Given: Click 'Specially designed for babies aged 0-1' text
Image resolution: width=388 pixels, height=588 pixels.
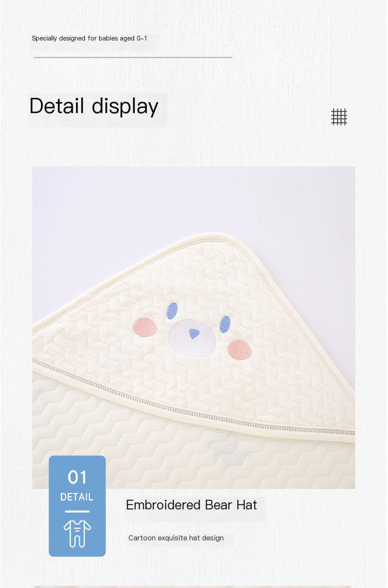Looking at the screenshot, I should pyautogui.click(x=90, y=38).
